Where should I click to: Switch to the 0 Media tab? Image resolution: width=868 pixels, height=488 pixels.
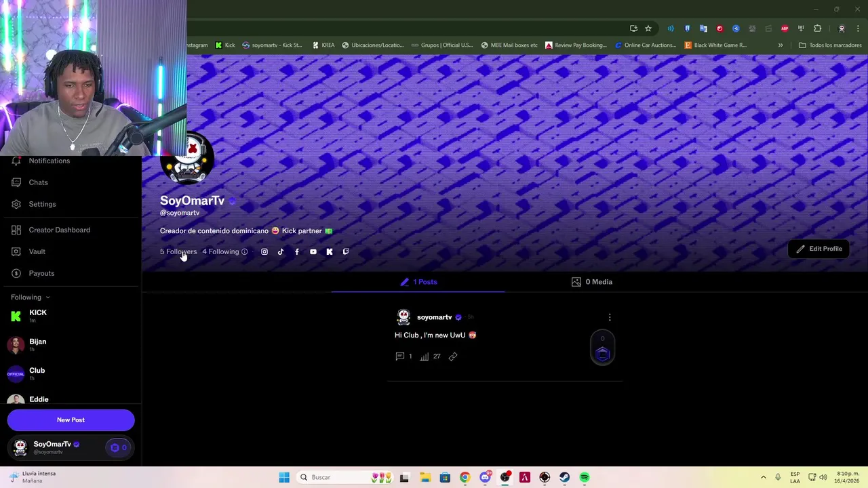(x=592, y=282)
